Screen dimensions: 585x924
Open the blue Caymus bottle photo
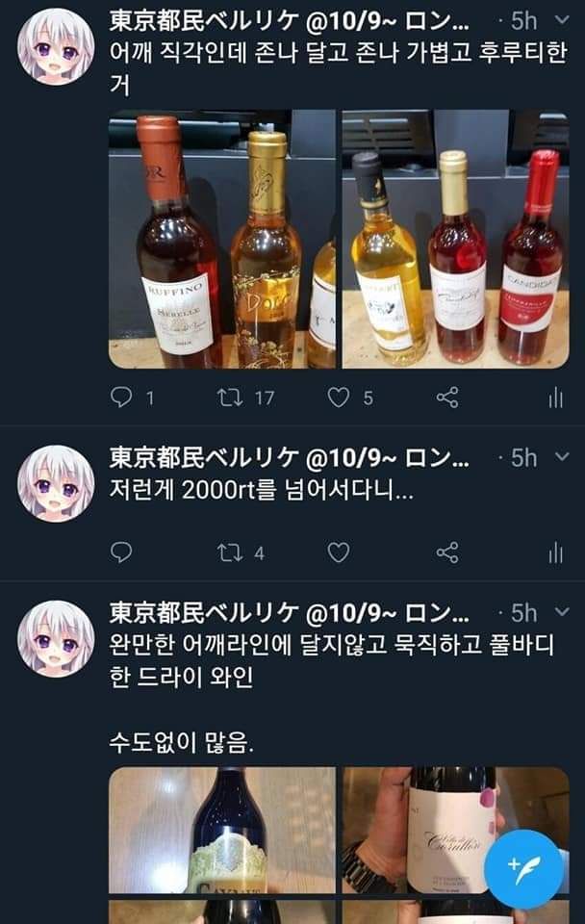point(222,830)
